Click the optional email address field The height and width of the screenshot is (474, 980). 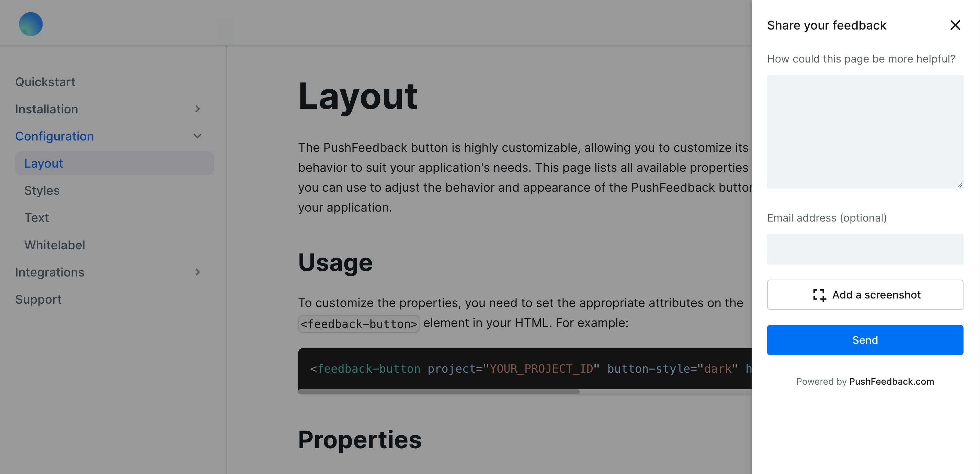[865, 249]
